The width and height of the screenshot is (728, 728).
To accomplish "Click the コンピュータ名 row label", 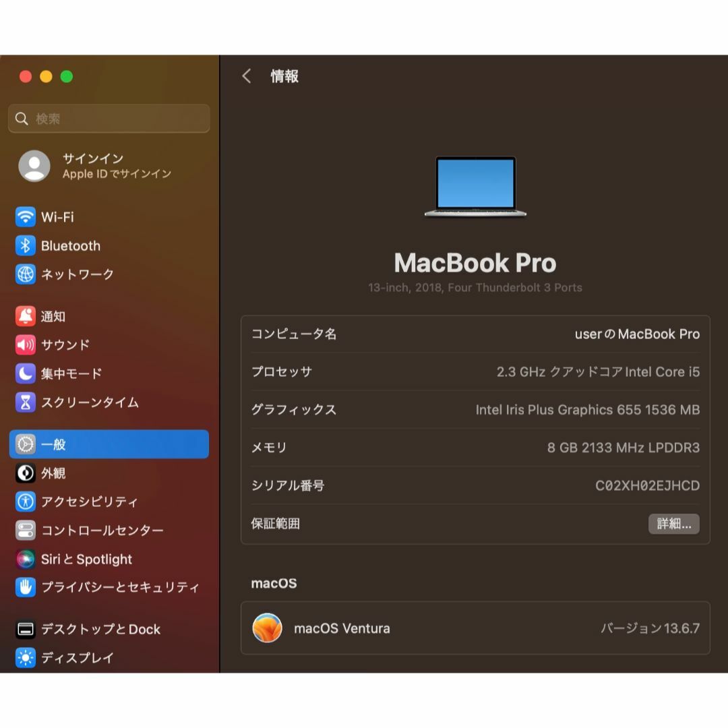I will click(293, 334).
